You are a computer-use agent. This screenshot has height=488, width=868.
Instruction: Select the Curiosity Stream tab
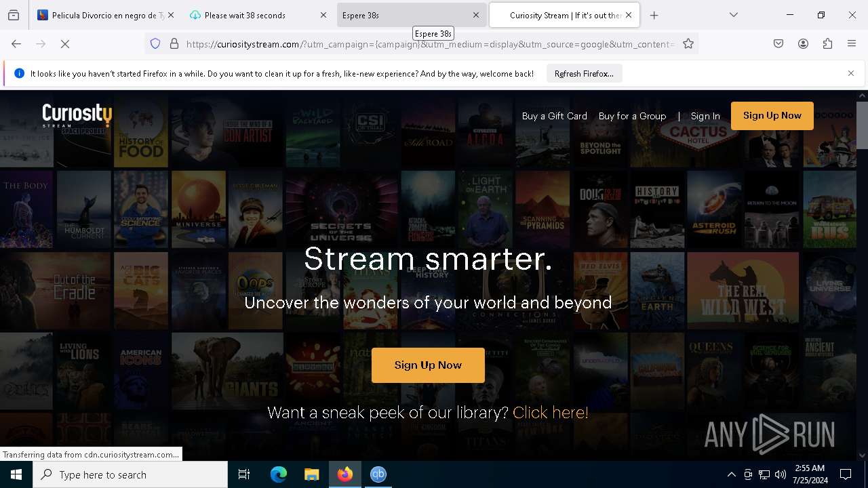point(564,15)
